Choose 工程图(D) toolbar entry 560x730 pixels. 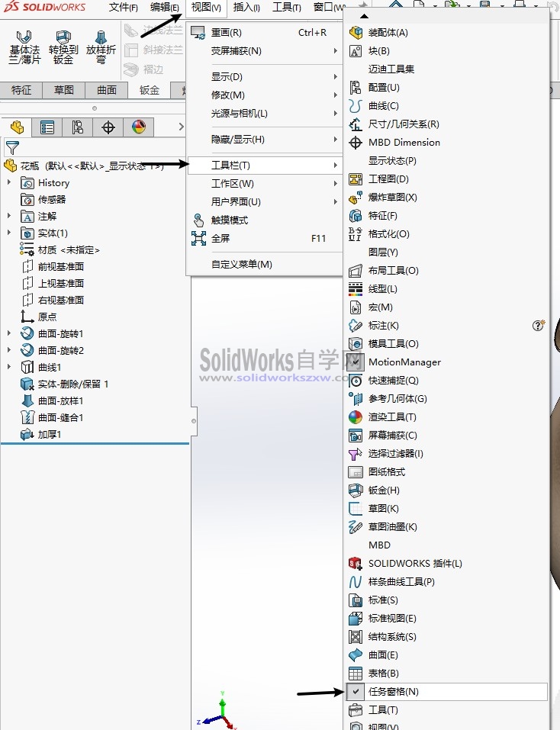446,178
